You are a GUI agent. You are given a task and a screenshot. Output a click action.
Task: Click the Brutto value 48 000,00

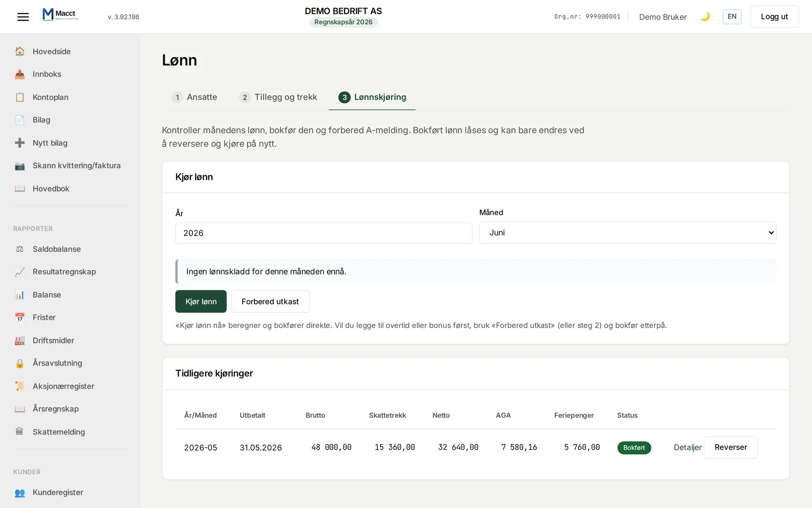(331, 447)
